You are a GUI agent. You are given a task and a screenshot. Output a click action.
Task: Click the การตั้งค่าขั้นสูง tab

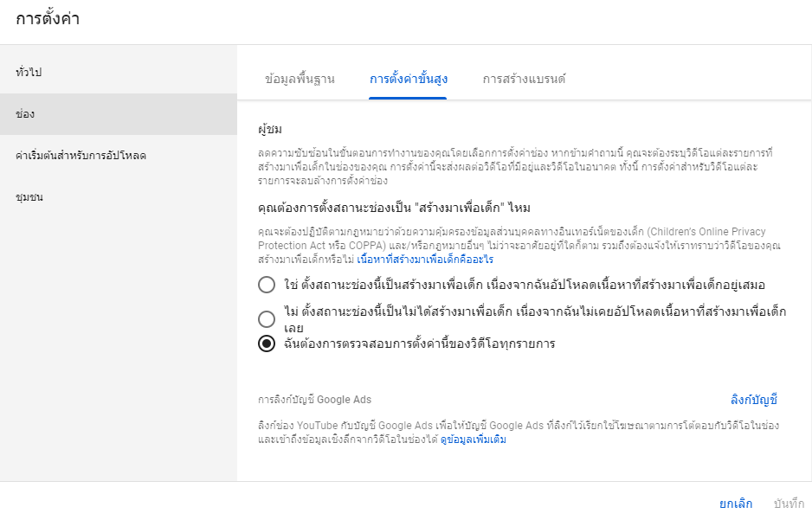pyautogui.click(x=408, y=79)
